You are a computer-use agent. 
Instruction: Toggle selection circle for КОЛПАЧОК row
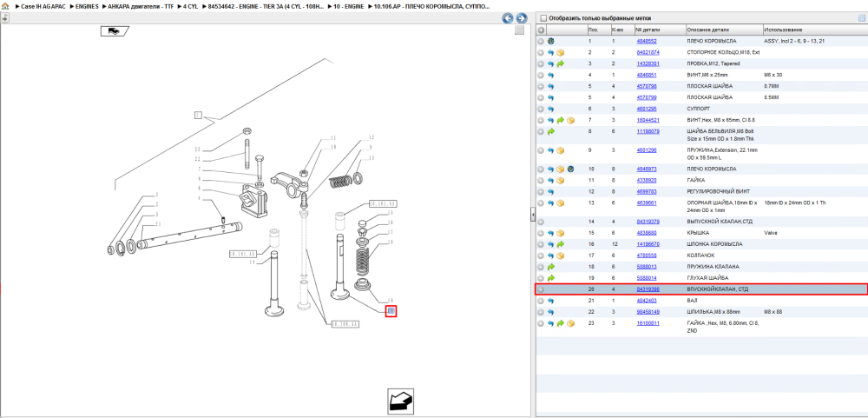coord(541,255)
